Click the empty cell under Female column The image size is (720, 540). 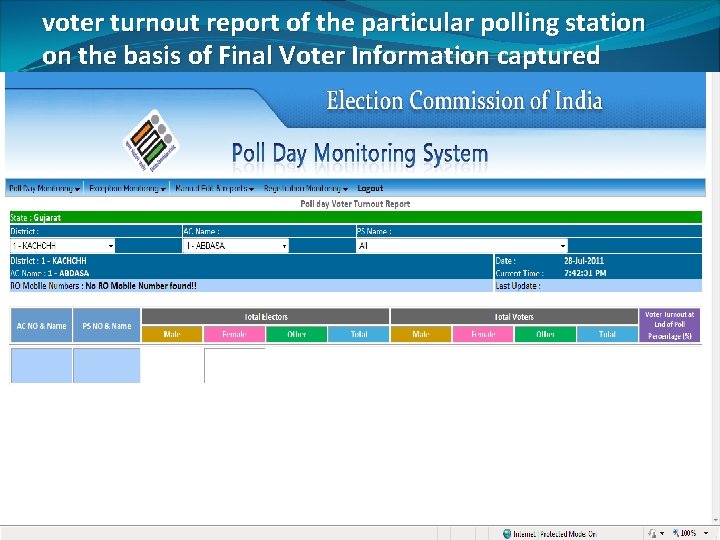[x=235, y=366]
